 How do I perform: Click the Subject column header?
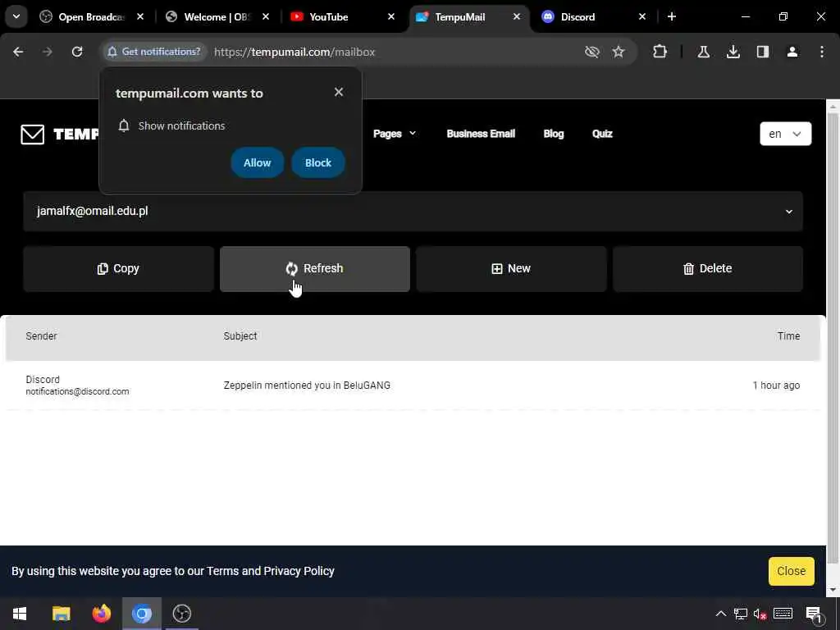tap(240, 336)
